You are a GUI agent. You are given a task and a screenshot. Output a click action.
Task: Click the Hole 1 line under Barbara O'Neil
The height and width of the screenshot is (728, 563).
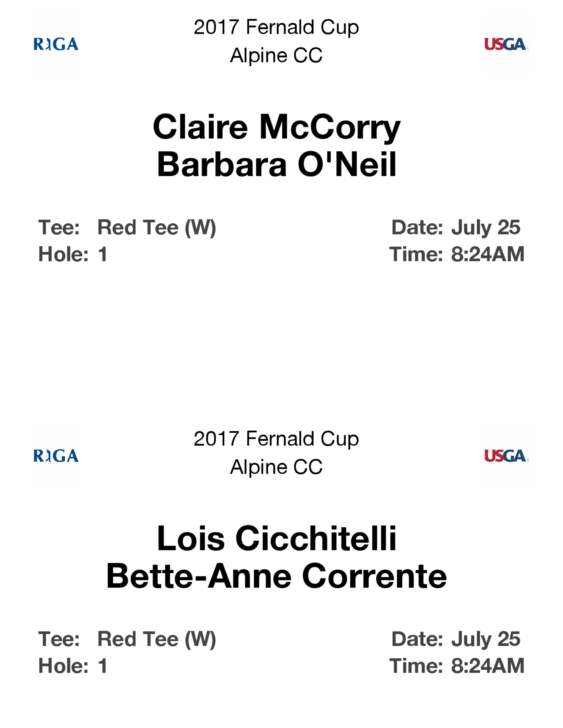[73, 254]
